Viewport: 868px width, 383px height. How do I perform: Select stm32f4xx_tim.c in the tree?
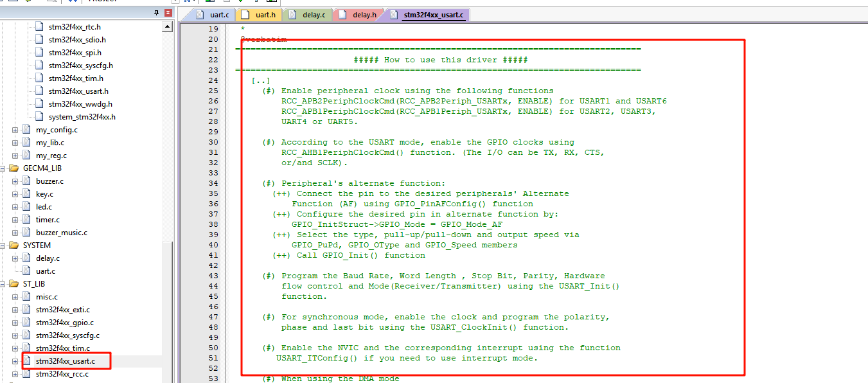(63, 348)
